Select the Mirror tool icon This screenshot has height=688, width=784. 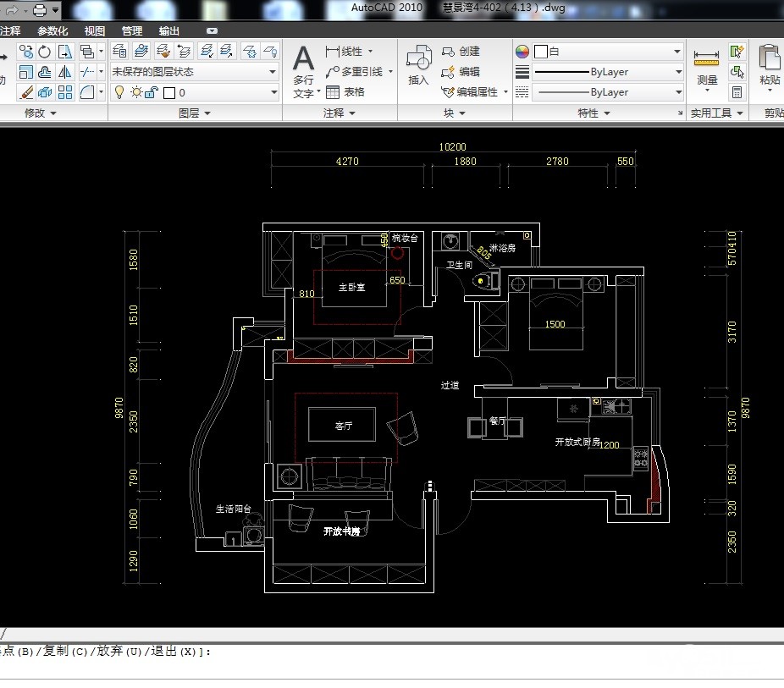pos(65,73)
